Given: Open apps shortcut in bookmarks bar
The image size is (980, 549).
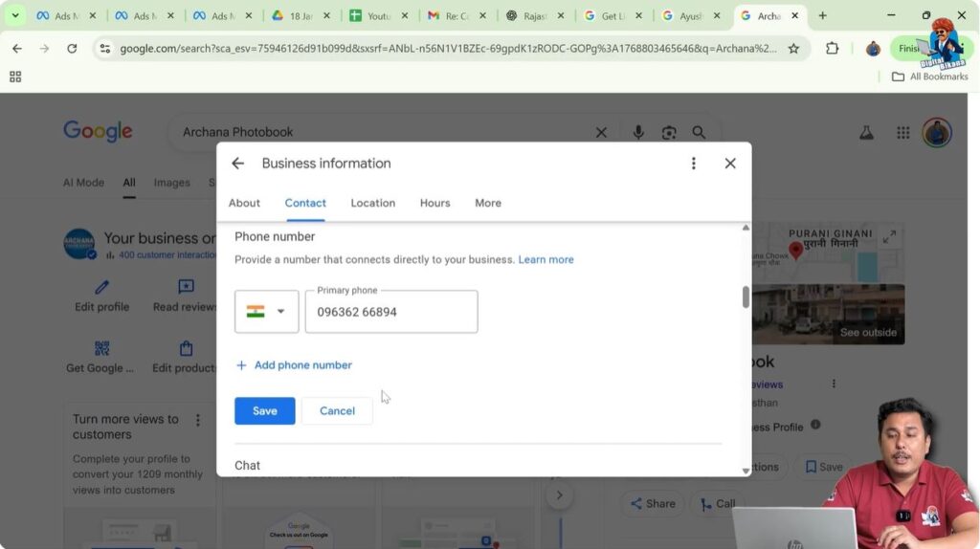Looking at the screenshot, I should [15, 77].
